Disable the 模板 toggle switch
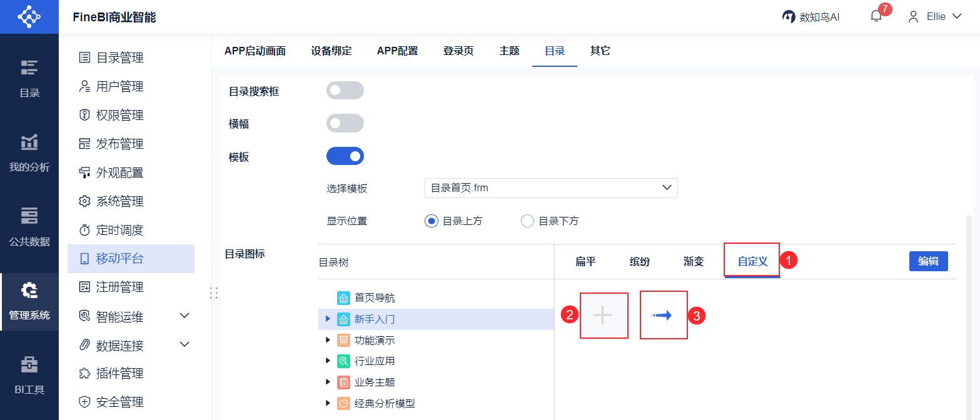The image size is (980, 420). pyautogui.click(x=345, y=156)
